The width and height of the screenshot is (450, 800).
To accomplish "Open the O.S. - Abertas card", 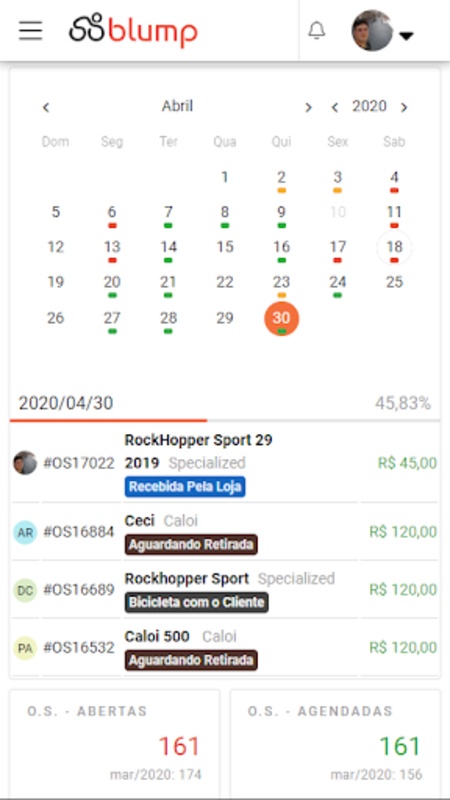I will tap(115, 744).
